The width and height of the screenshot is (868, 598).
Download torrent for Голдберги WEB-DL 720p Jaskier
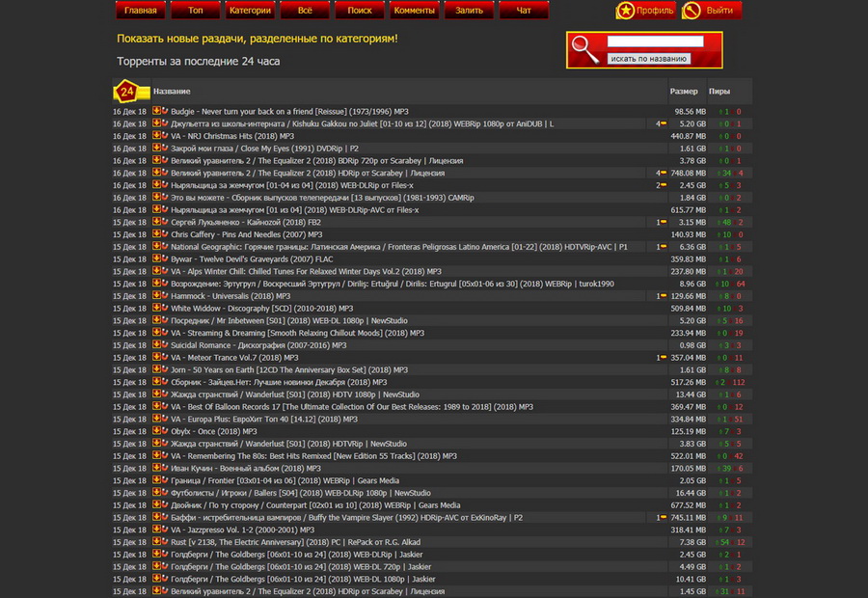(x=156, y=566)
